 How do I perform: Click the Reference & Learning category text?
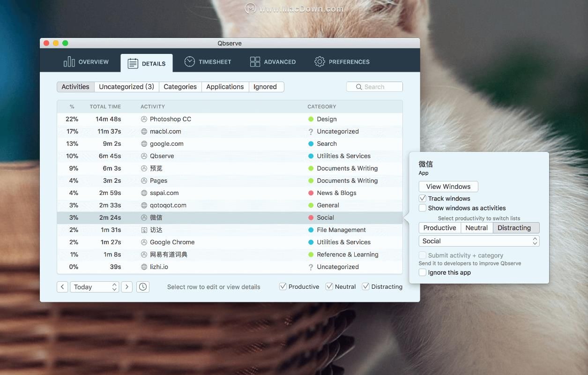tap(348, 255)
